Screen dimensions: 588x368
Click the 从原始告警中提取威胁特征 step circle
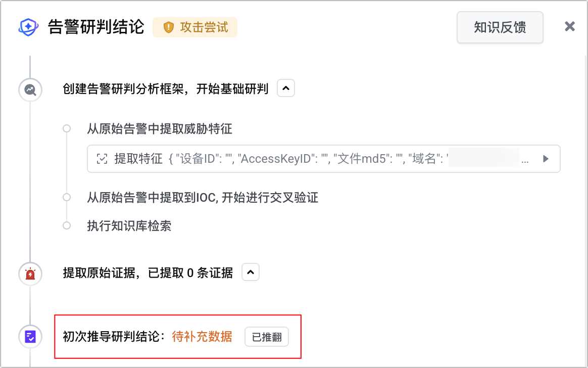tap(67, 129)
